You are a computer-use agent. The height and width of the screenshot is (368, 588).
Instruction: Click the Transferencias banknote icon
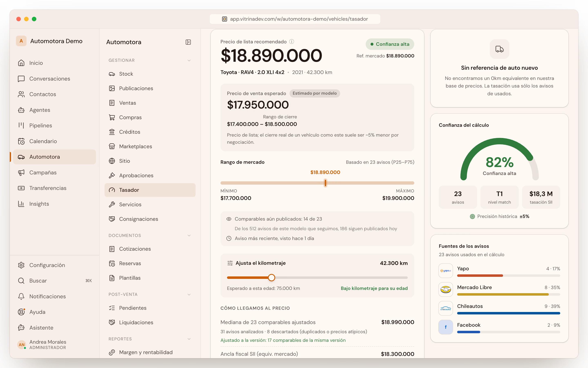coord(21,188)
